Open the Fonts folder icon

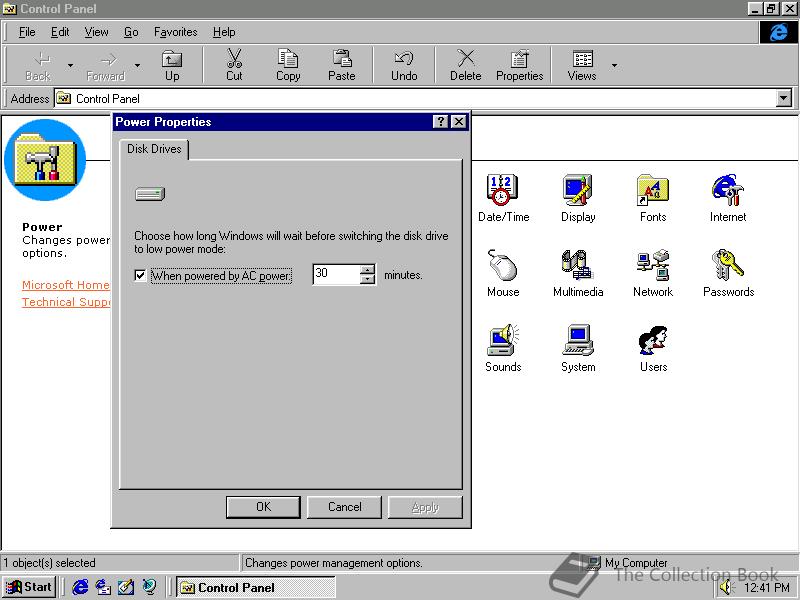[x=653, y=197]
